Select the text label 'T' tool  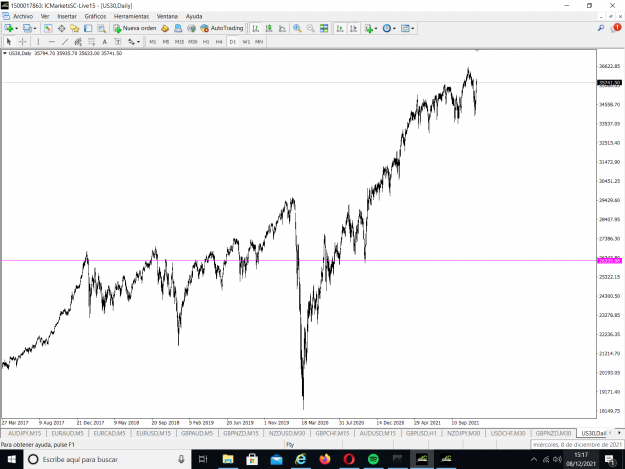(x=118, y=41)
